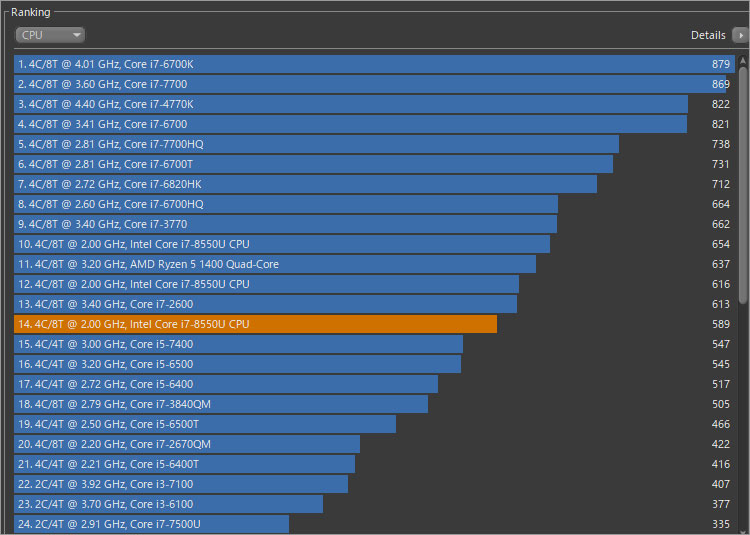Select the Core i7-7700 row at 3.60 GHz

click(374, 84)
